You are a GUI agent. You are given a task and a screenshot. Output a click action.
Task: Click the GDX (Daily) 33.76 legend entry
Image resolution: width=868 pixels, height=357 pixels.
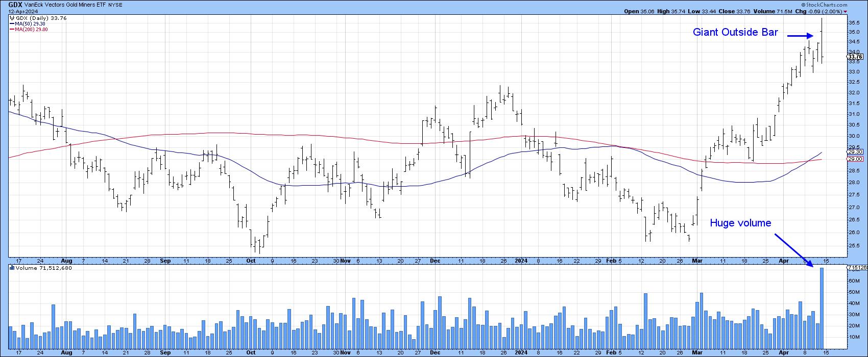click(x=41, y=18)
